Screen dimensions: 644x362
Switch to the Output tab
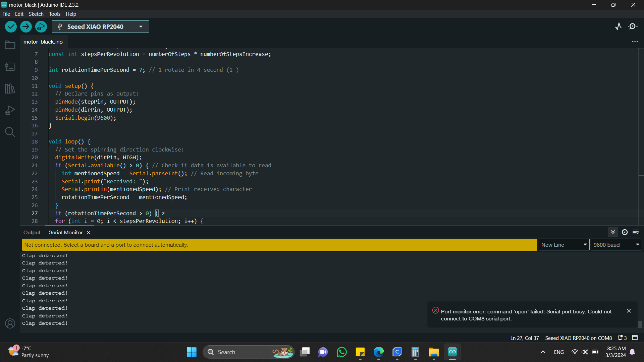32,233
